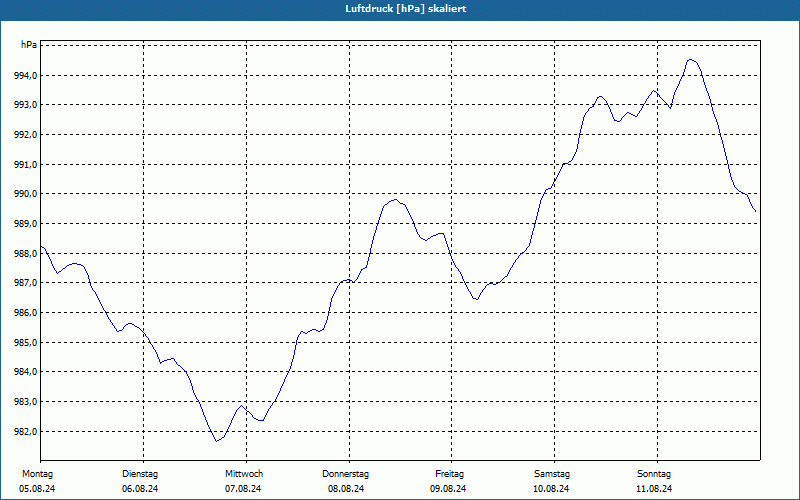Screen dimensions: 800x500
Task: Click the 989,0 axis value
Action: (25, 223)
